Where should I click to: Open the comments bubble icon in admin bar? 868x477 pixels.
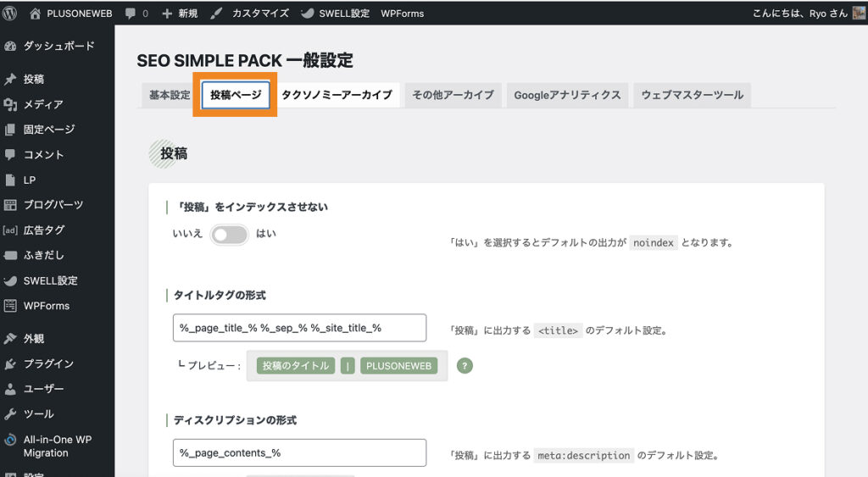point(131,14)
